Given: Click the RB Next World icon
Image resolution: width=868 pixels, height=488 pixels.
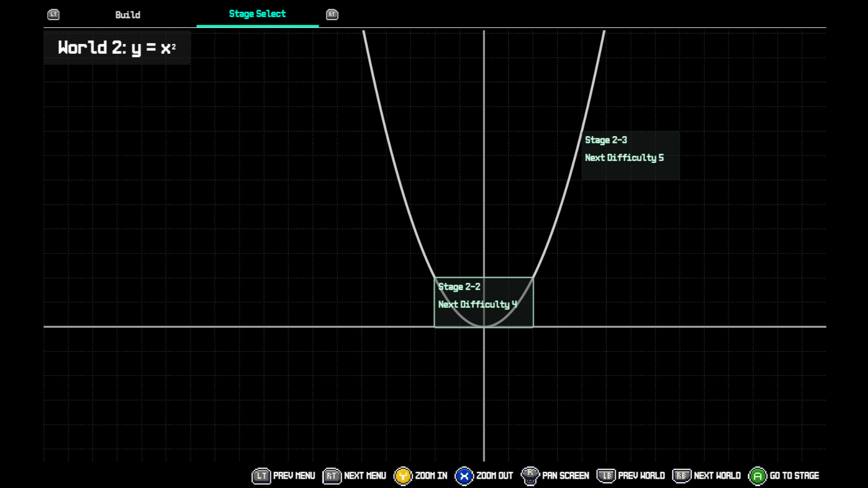Looking at the screenshot, I should coord(681,475).
